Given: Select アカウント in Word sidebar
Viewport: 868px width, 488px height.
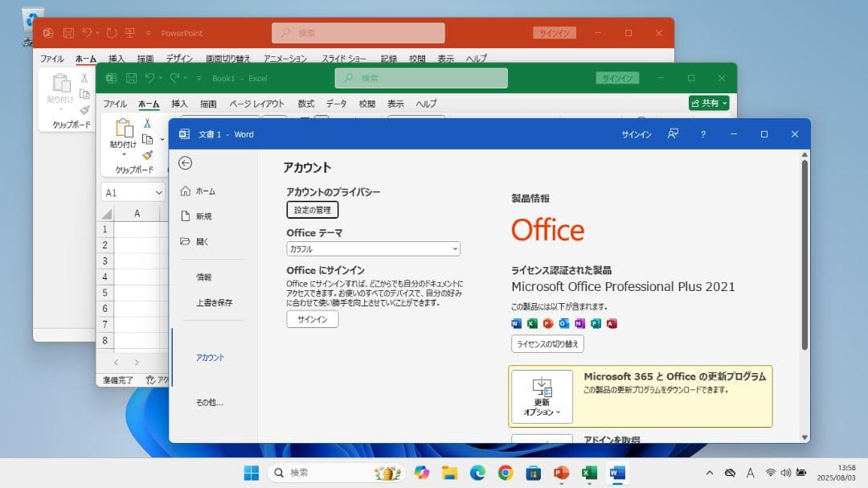Looking at the screenshot, I should point(210,358).
